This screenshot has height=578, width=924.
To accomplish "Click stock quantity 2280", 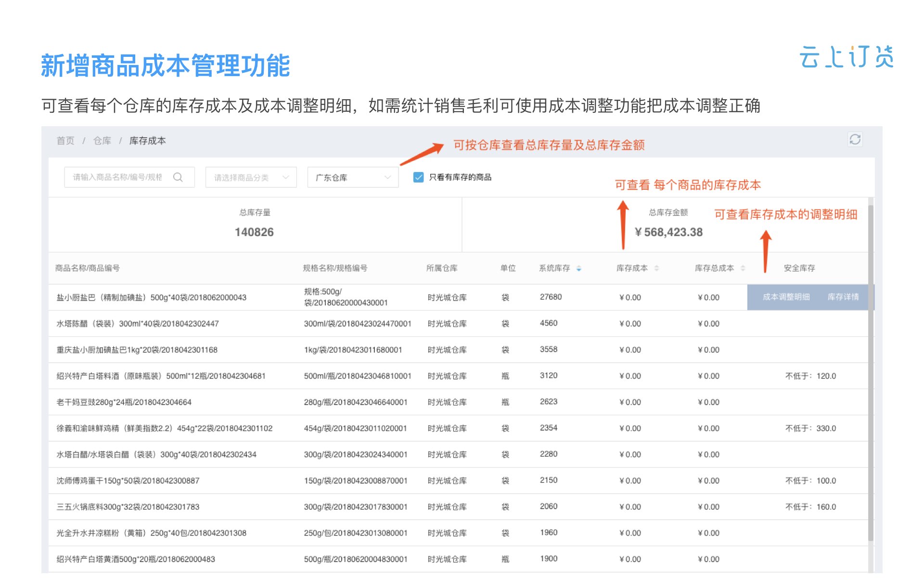I will pyautogui.click(x=549, y=454).
